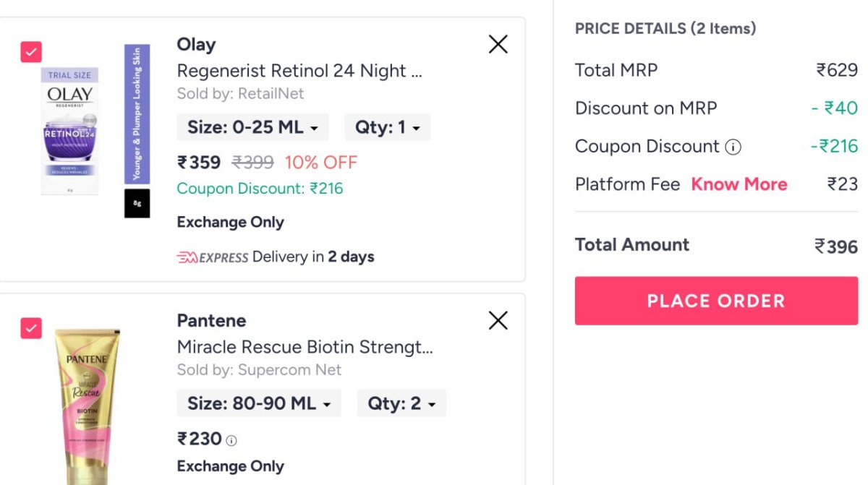The height and width of the screenshot is (485, 868).
Task: Remove the Pantene item using its X icon
Action: (x=498, y=321)
